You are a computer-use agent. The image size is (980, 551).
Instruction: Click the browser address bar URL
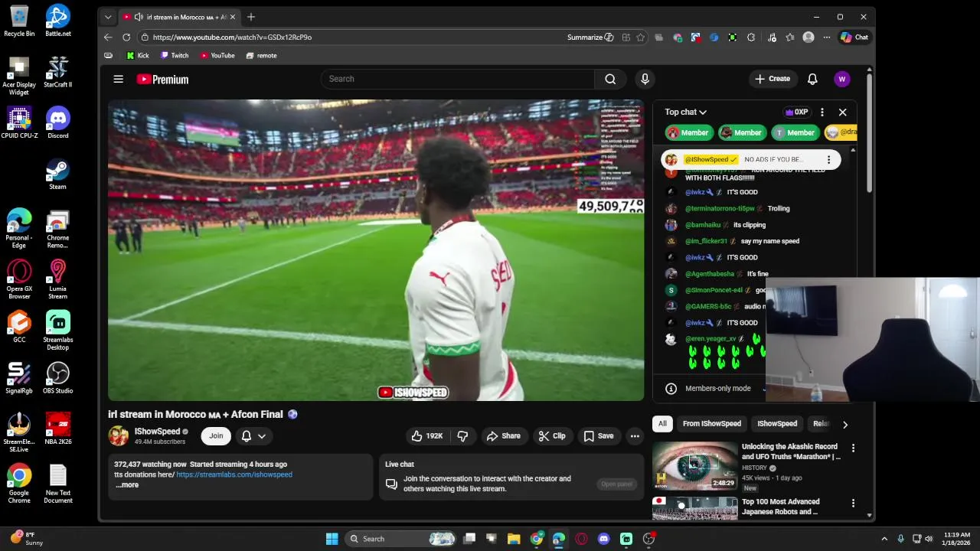[x=232, y=37]
